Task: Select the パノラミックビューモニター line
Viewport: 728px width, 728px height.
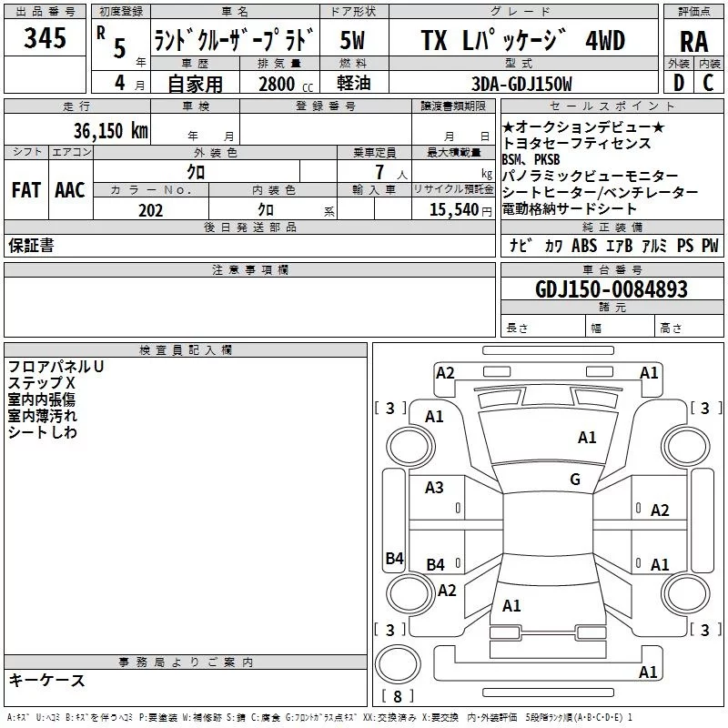Action: (591, 176)
